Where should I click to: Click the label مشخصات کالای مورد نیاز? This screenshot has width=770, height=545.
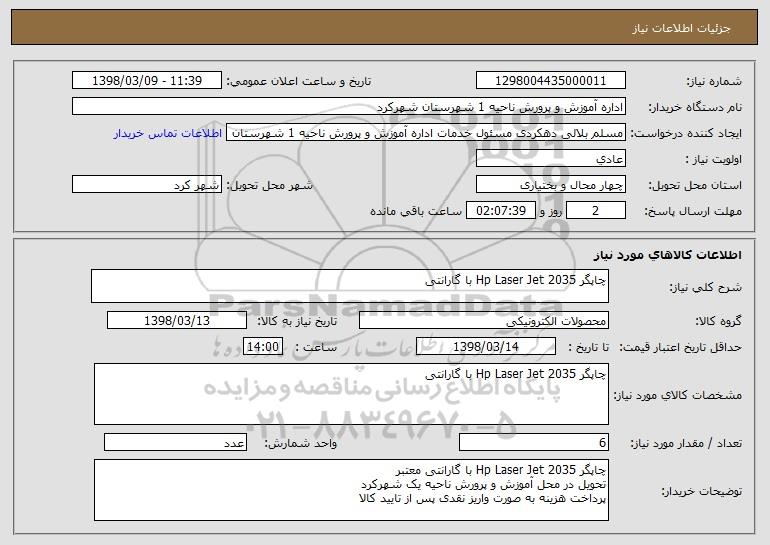click(x=678, y=395)
